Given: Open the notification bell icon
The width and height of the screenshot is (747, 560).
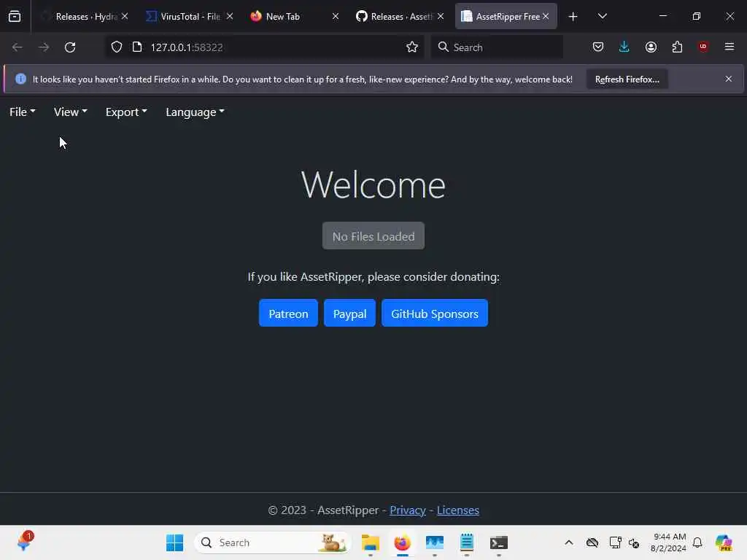Looking at the screenshot, I should pyautogui.click(x=697, y=542).
